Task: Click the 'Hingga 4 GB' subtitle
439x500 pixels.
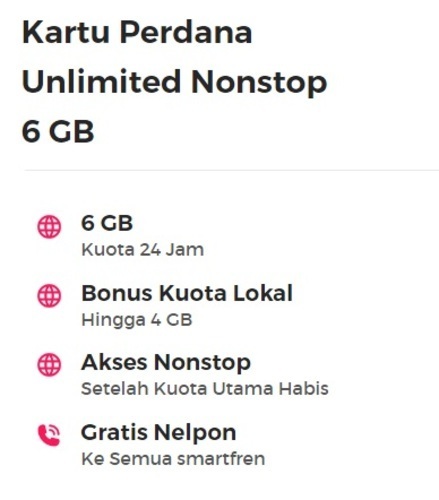Action: [x=137, y=320]
